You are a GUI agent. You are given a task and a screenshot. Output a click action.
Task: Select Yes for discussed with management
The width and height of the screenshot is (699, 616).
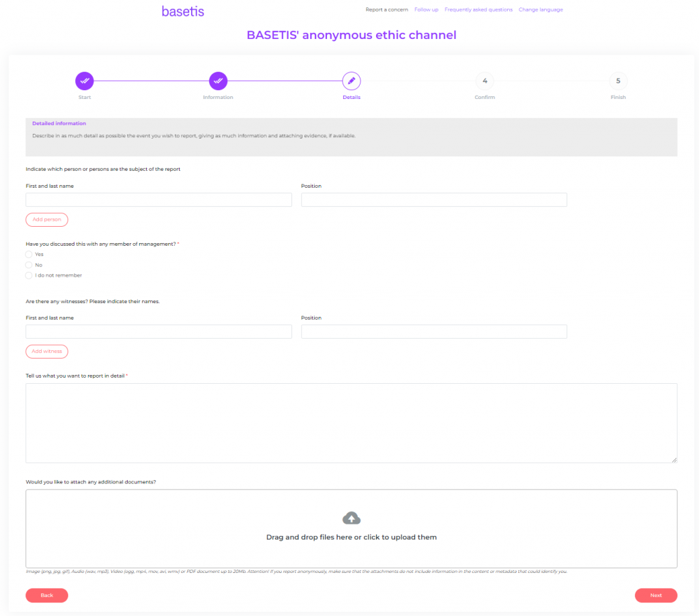pos(29,254)
